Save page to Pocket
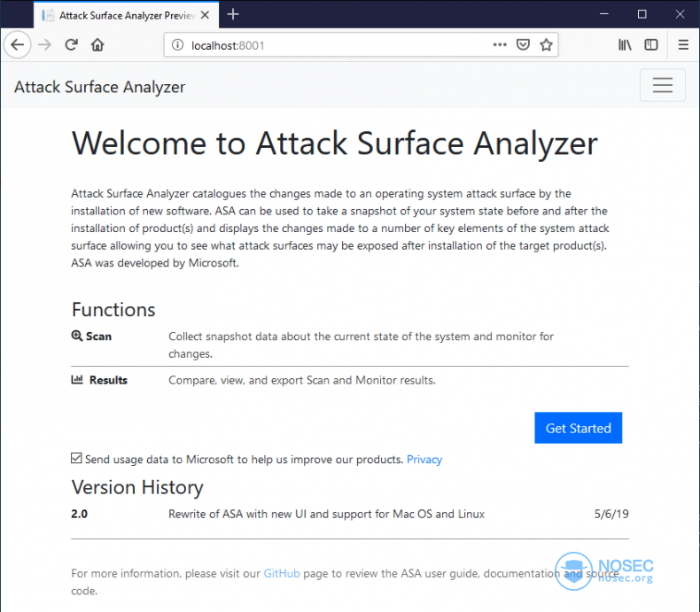The image size is (700, 612). coord(523,44)
